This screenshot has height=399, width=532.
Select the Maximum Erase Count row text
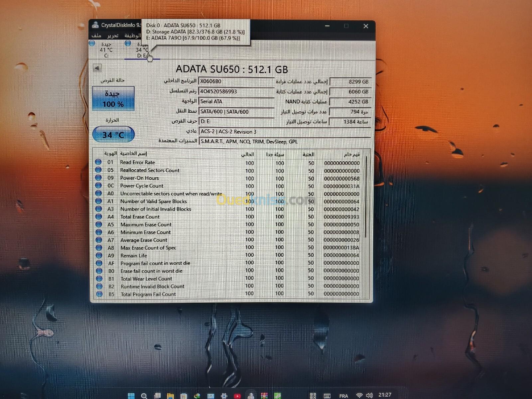click(x=146, y=224)
